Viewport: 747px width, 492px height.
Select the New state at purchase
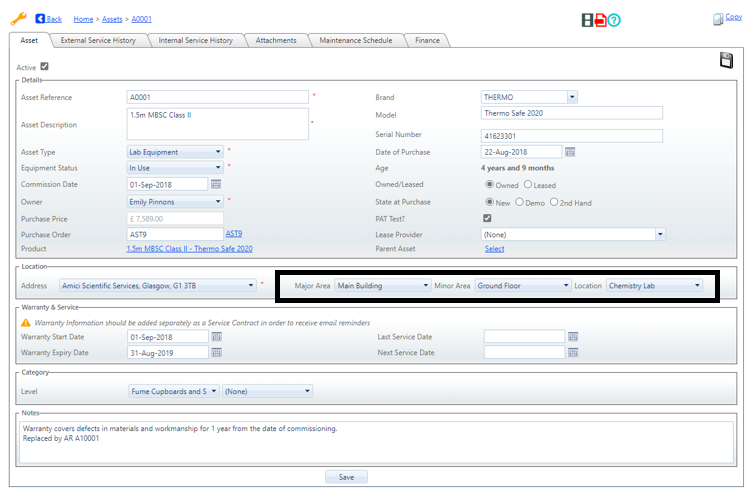click(x=489, y=202)
